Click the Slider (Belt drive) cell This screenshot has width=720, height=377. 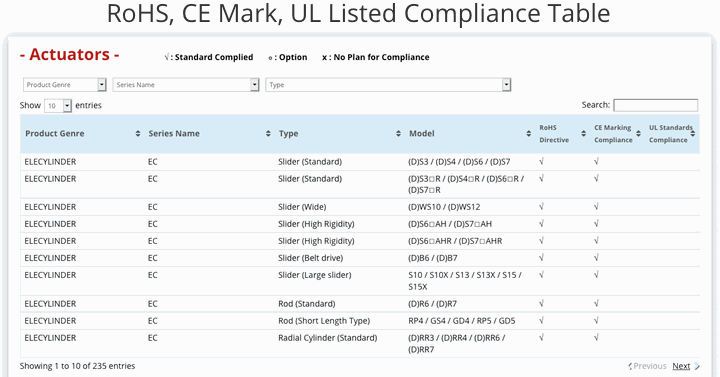[310, 258]
